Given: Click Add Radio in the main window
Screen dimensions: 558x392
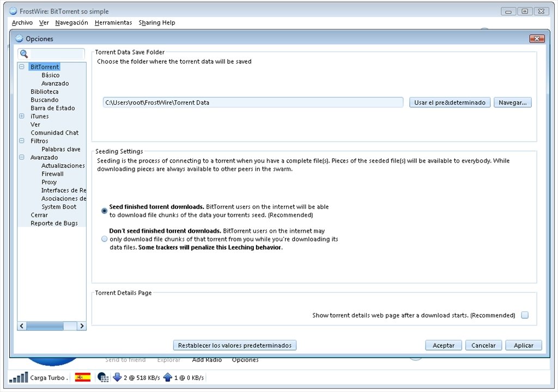Looking at the screenshot, I should click(x=207, y=360).
